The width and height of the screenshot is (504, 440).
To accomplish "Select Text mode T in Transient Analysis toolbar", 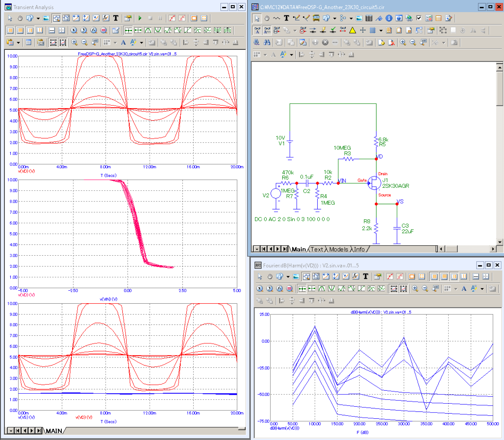I will [x=116, y=18].
